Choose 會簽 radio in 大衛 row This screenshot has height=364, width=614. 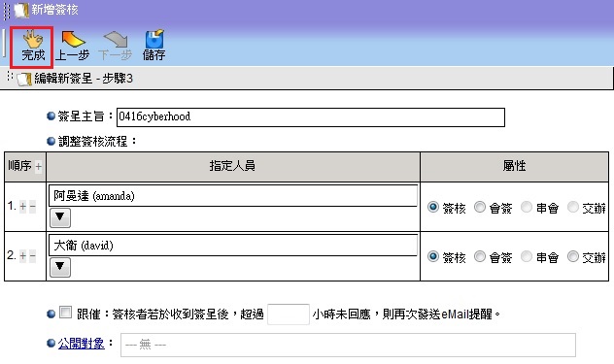(x=480, y=256)
